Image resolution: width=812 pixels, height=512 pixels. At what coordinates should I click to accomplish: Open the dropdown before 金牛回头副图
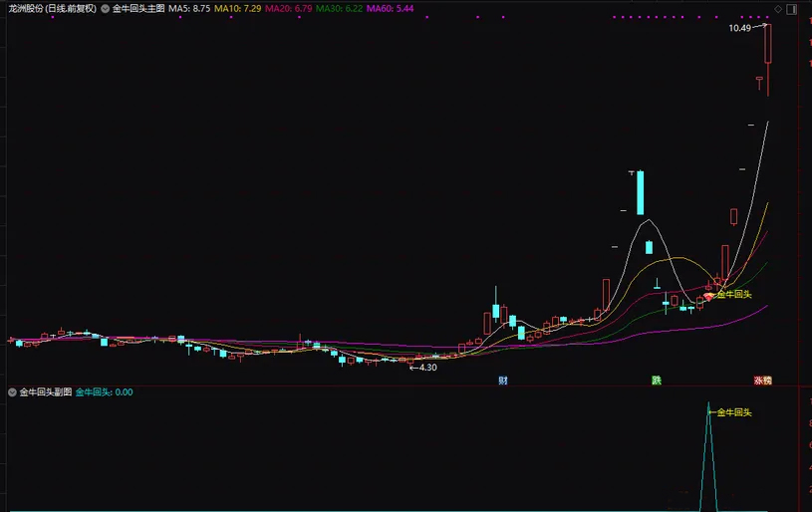pyautogui.click(x=12, y=392)
